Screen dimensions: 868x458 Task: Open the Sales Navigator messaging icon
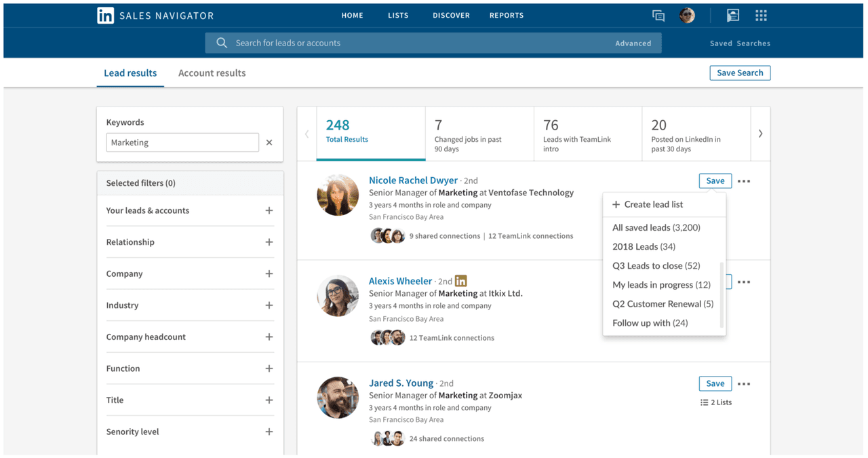pos(658,15)
